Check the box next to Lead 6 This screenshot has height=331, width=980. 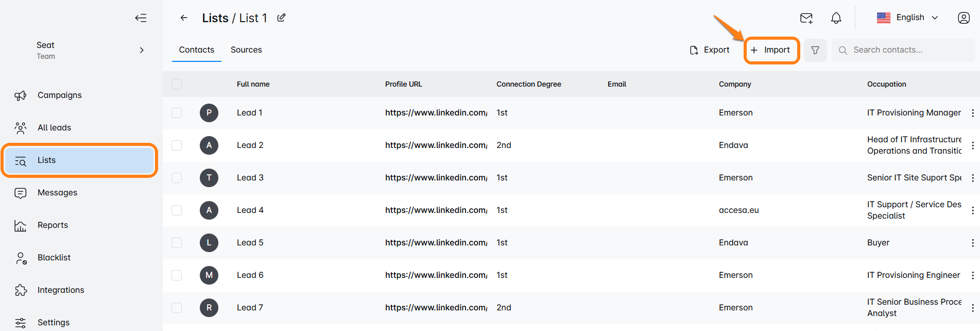tap(177, 275)
